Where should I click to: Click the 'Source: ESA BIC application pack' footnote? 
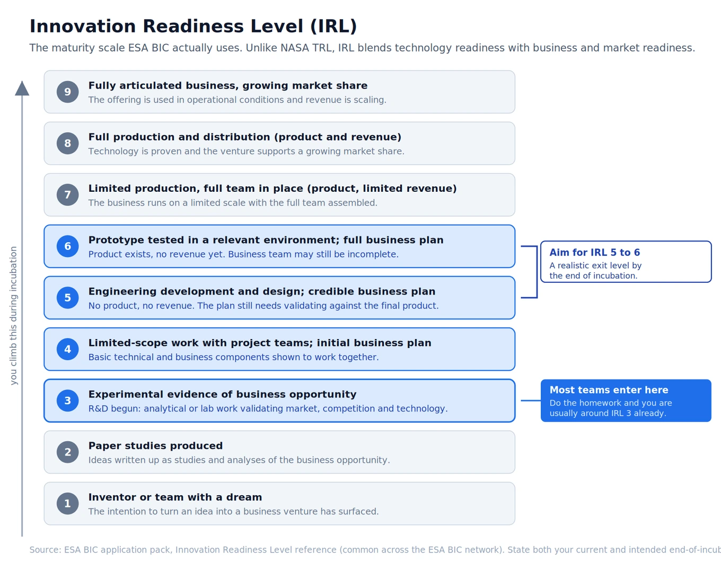coord(375,550)
